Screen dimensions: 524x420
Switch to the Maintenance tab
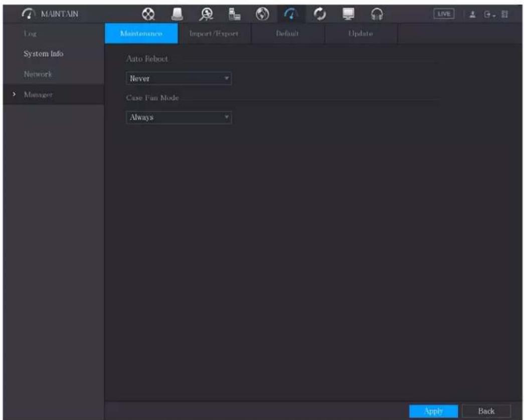click(x=141, y=34)
